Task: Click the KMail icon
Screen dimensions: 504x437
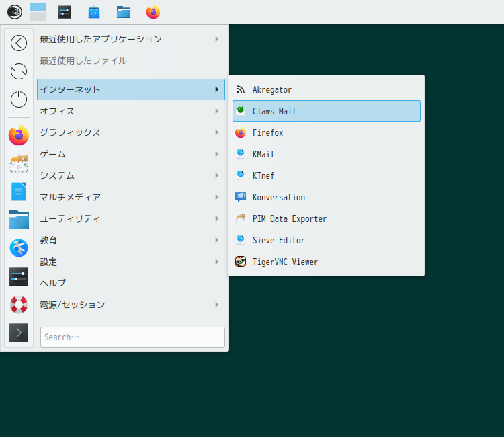Action: tap(241, 154)
